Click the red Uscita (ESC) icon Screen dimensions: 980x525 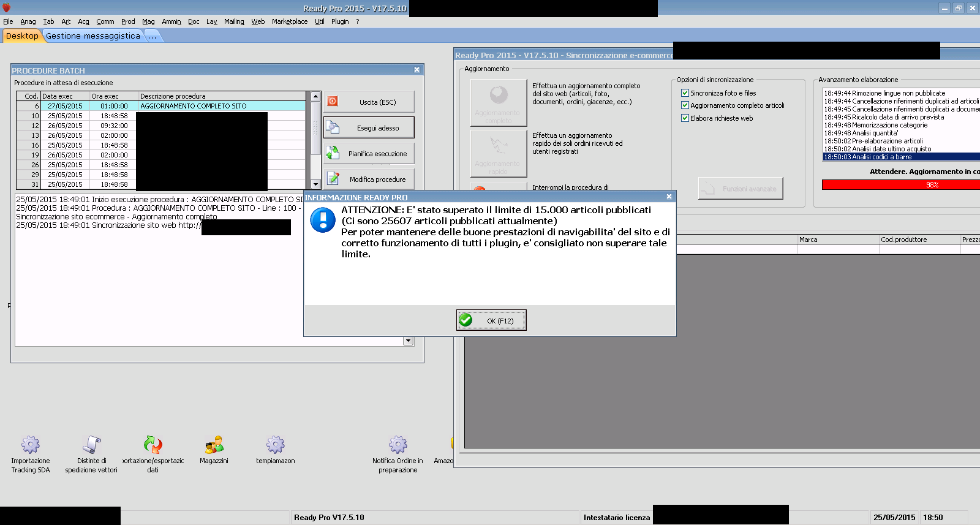pos(333,101)
